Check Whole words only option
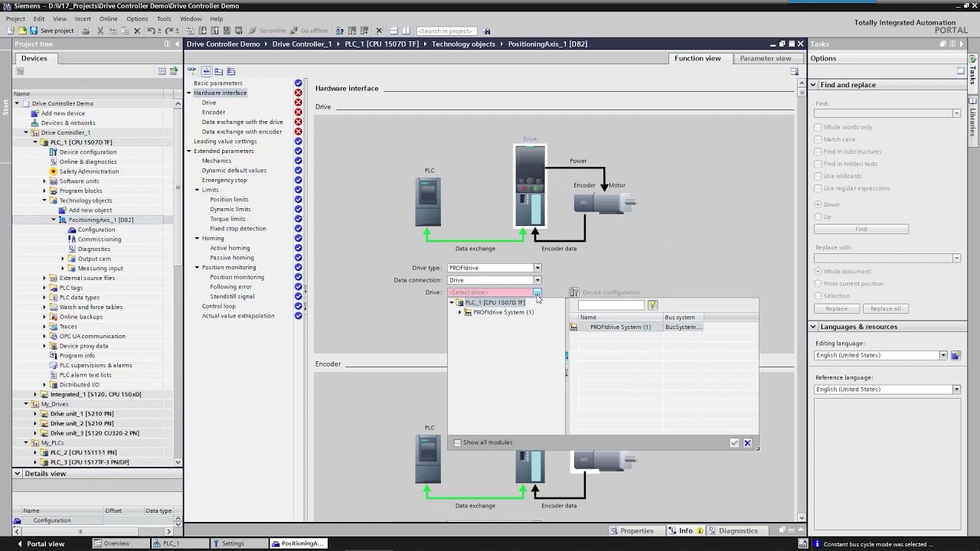The height and width of the screenshot is (551, 980). (818, 127)
